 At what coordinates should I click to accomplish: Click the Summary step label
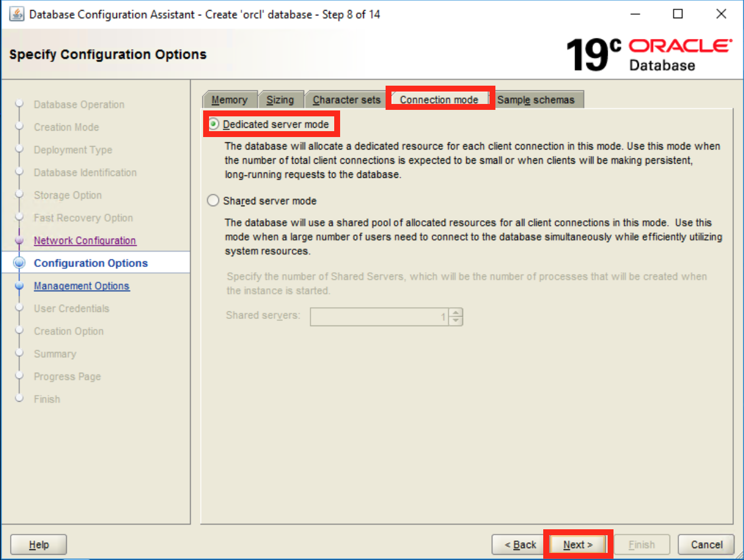point(55,354)
